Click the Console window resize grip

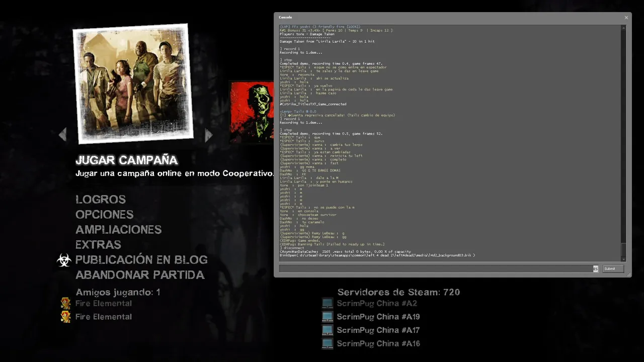click(628, 274)
